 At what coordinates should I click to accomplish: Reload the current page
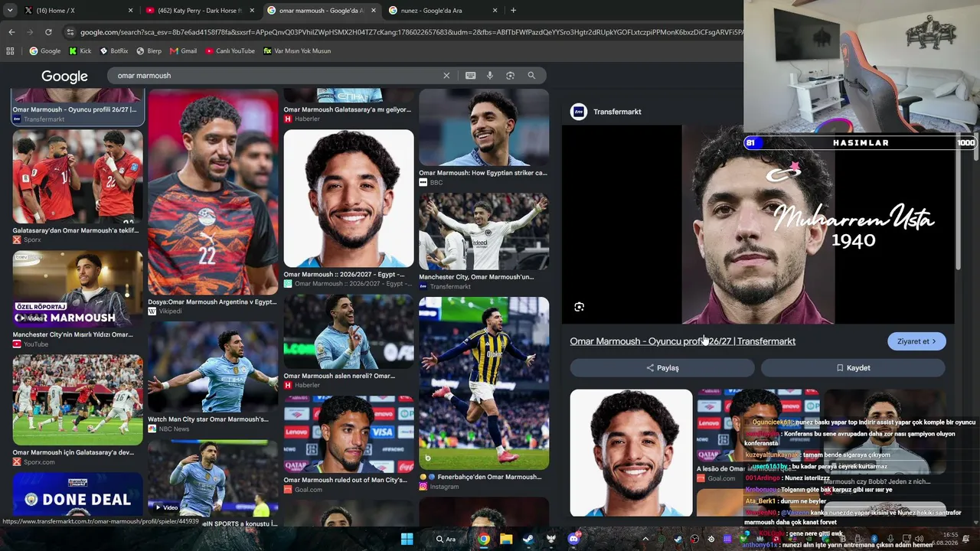click(48, 32)
